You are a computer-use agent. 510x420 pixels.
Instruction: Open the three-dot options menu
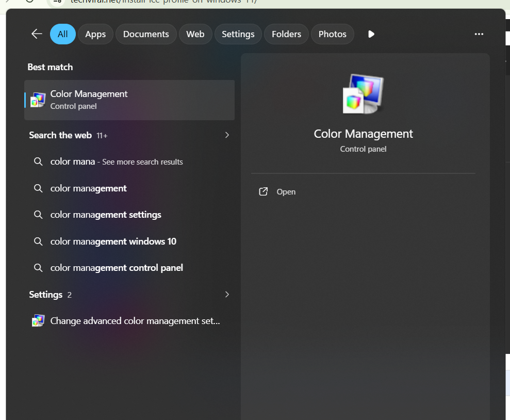click(479, 34)
